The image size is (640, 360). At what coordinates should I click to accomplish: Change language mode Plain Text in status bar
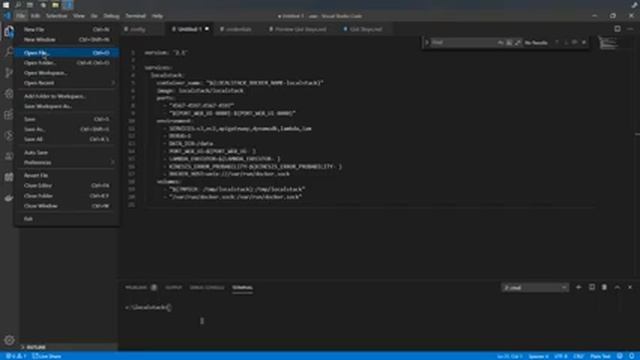point(600,356)
